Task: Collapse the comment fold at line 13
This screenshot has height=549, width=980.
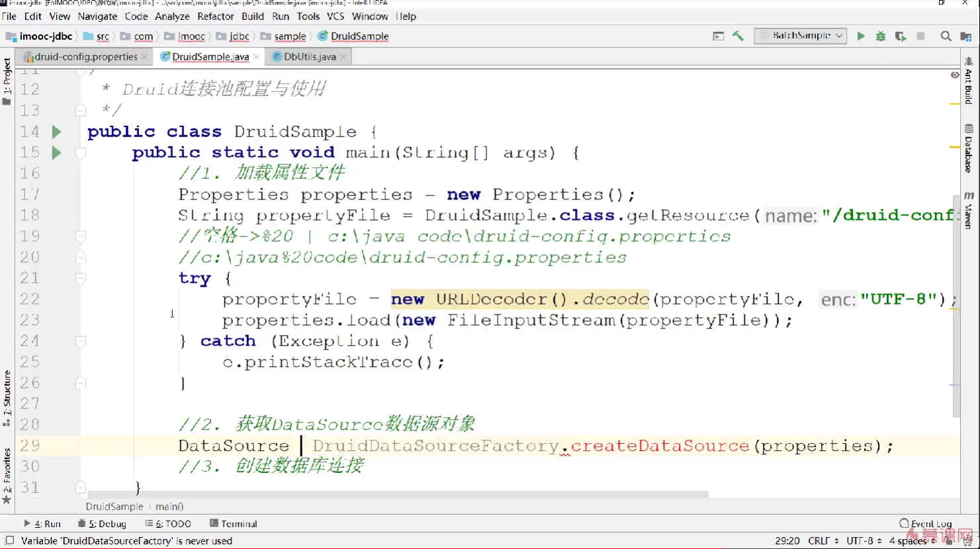Action: tap(81, 110)
